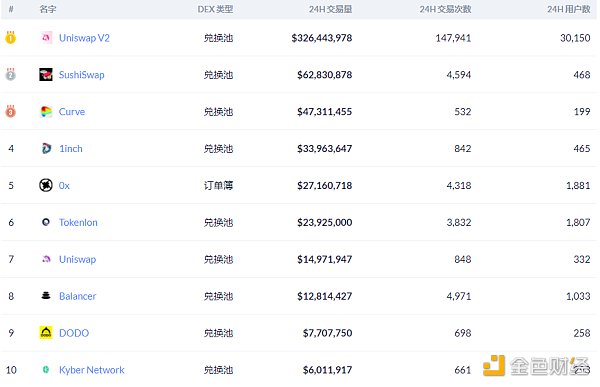Sort by DEX类型 column header
Image resolution: width=600 pixels, height=387 pixels.
coord(215,9)
